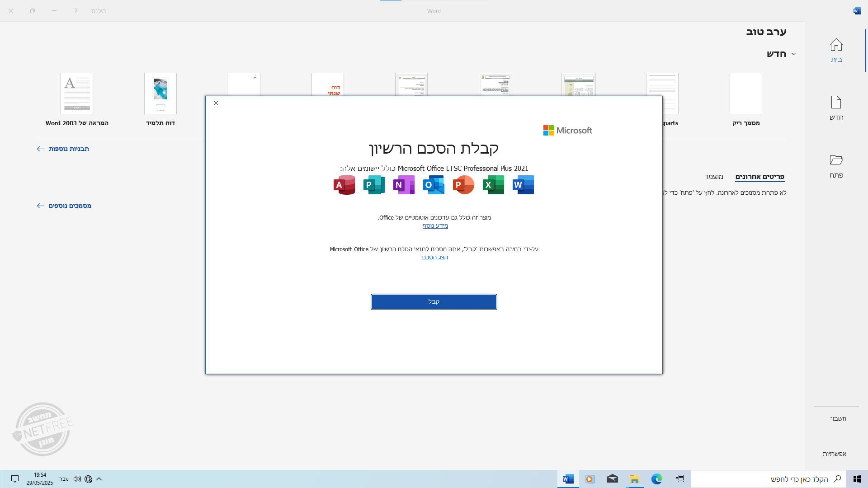Select the מוצמד (pinned) tab
Screen dimensions: 868x488
tap(713, 176)
